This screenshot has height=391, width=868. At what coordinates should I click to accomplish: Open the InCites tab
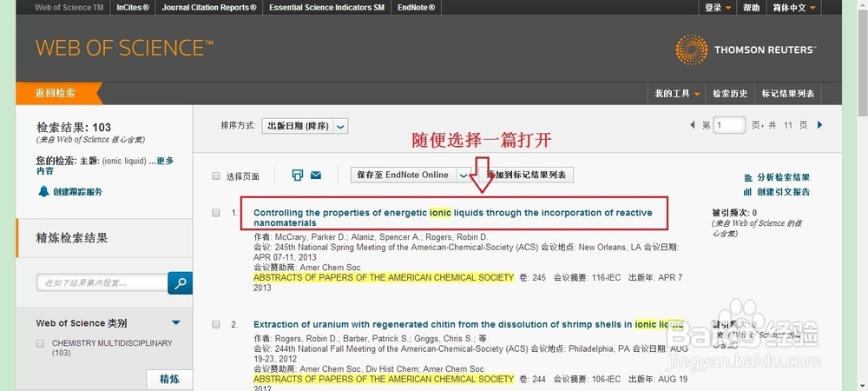tap(133, 8)
